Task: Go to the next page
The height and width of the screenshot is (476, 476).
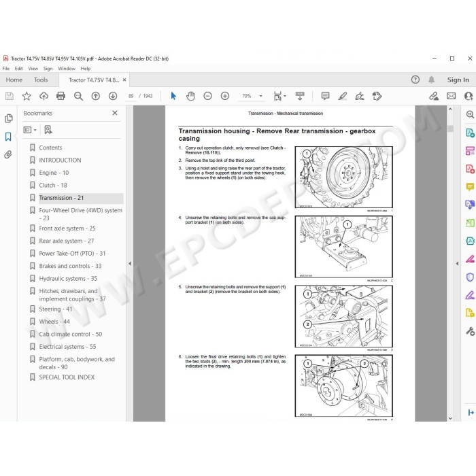Action: point(113,97)
